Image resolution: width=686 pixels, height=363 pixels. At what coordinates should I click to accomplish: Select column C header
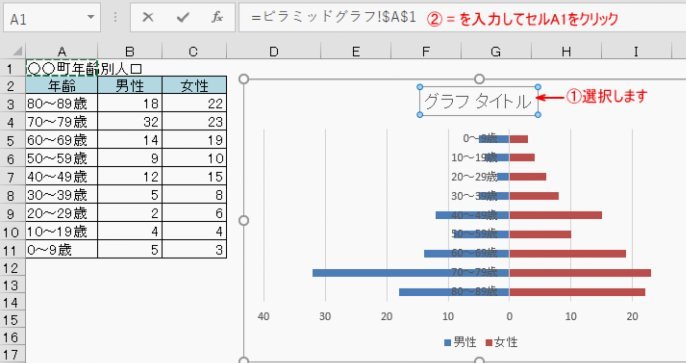click(194, 52)
